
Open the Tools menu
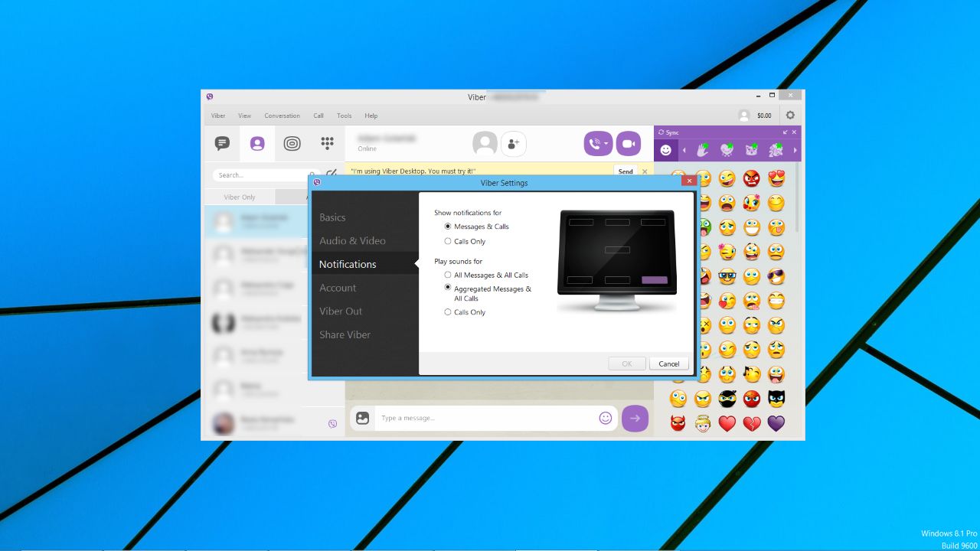[x=345, y=116]
